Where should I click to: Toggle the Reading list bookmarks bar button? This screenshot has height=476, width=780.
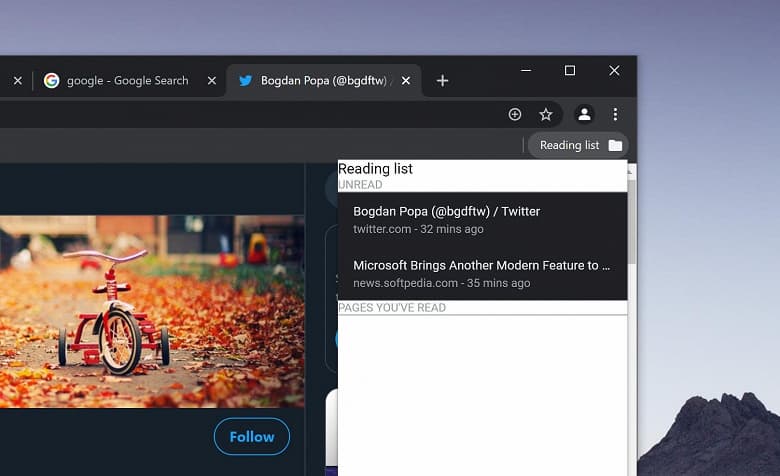pos(579,145)
